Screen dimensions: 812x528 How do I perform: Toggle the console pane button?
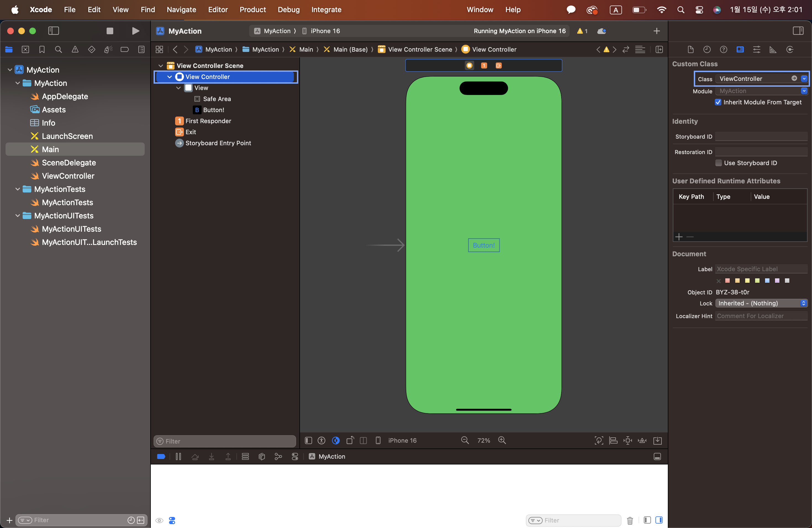[659, 520]
